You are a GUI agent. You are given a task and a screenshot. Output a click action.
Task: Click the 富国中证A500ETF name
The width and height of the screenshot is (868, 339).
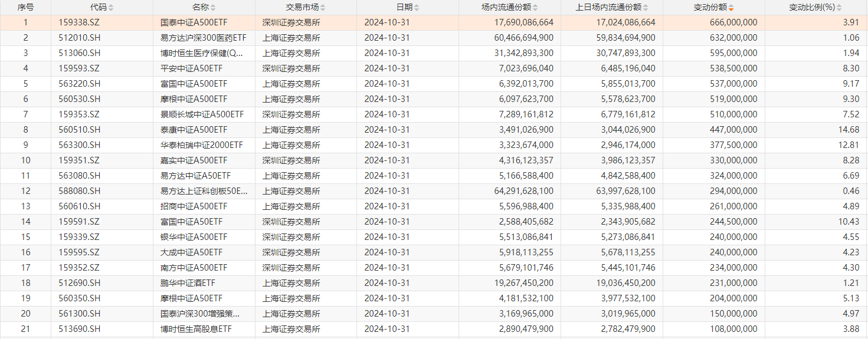194,84
